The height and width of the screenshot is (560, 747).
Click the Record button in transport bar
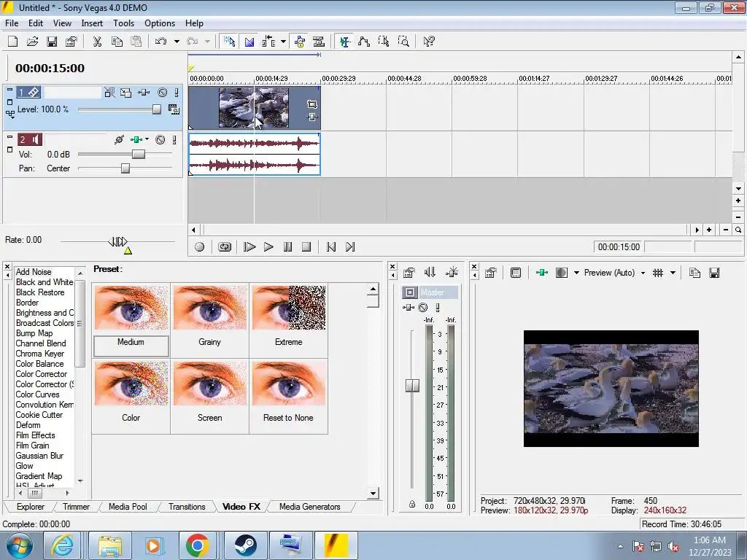[x=200, y=246]
